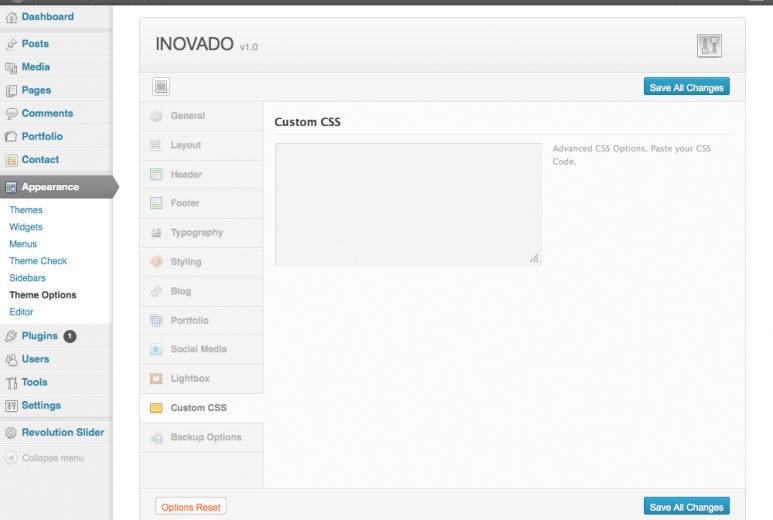This screenshot has height=520, width=773.
Task: Click the Portfolio sidebar icon
Action: coord(11,137)
